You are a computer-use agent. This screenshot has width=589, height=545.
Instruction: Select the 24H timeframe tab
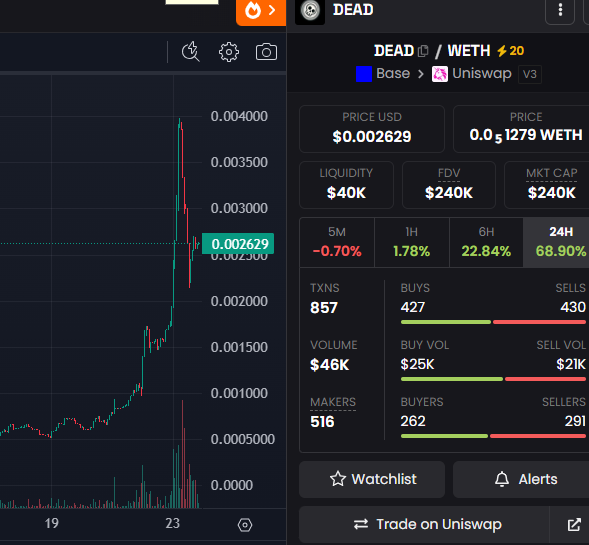coord(556,242)
